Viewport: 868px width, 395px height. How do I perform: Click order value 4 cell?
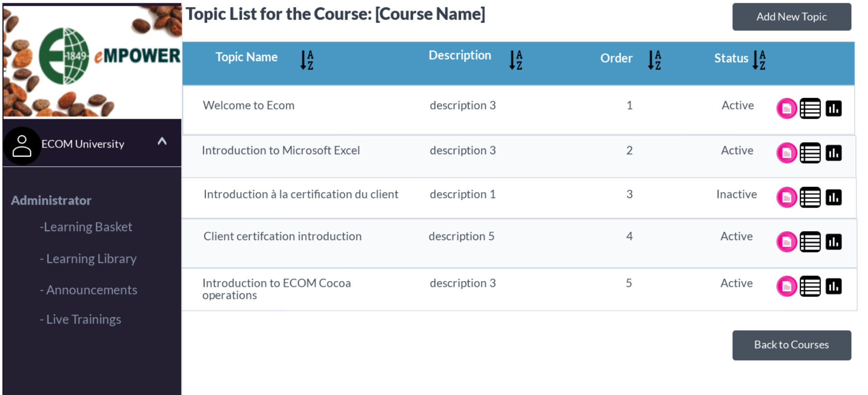(629, 236)
